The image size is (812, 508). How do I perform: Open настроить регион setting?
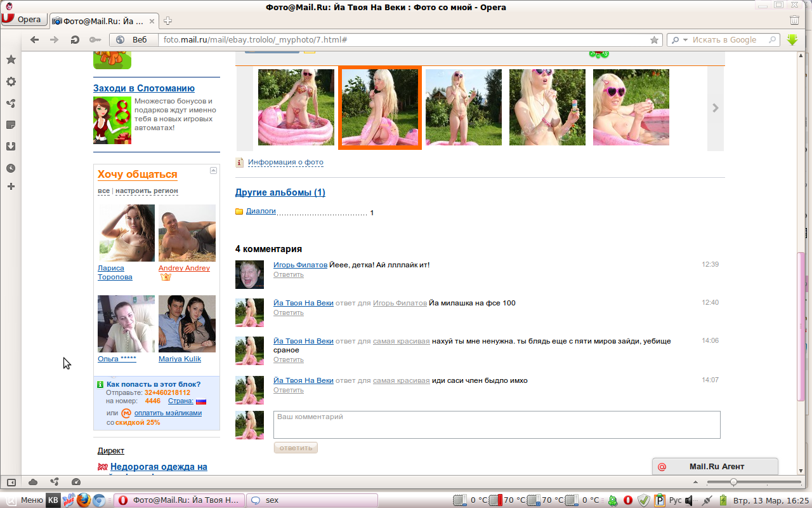[x=147, y=191]
